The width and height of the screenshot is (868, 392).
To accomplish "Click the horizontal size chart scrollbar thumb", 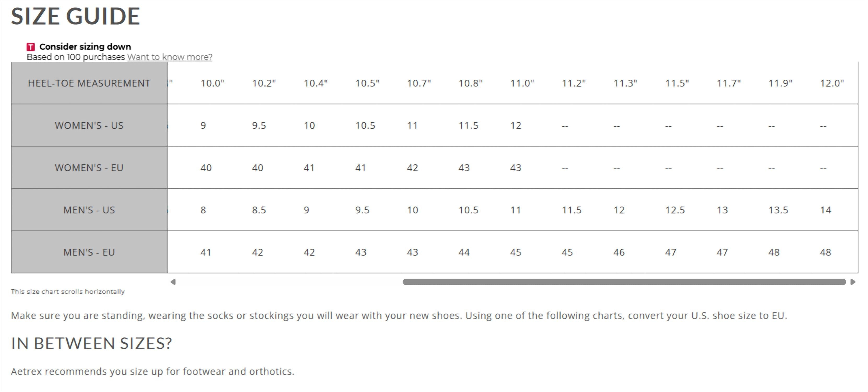I will point(624,282).
